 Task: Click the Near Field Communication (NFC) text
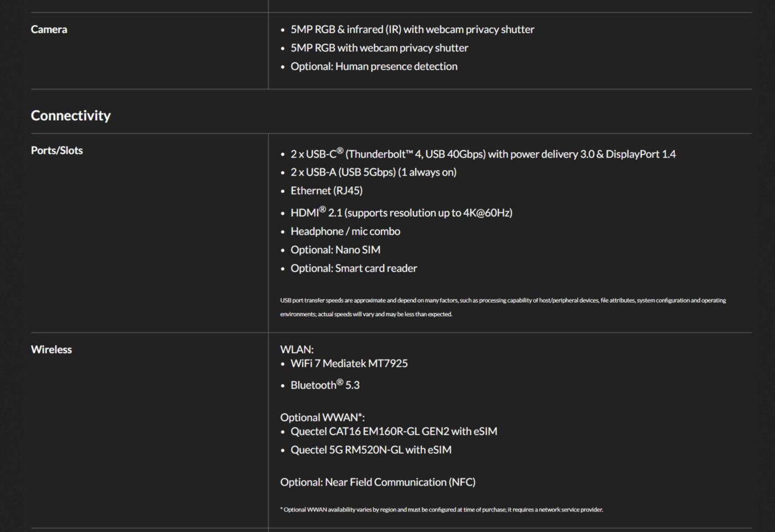tap(378, 482)
